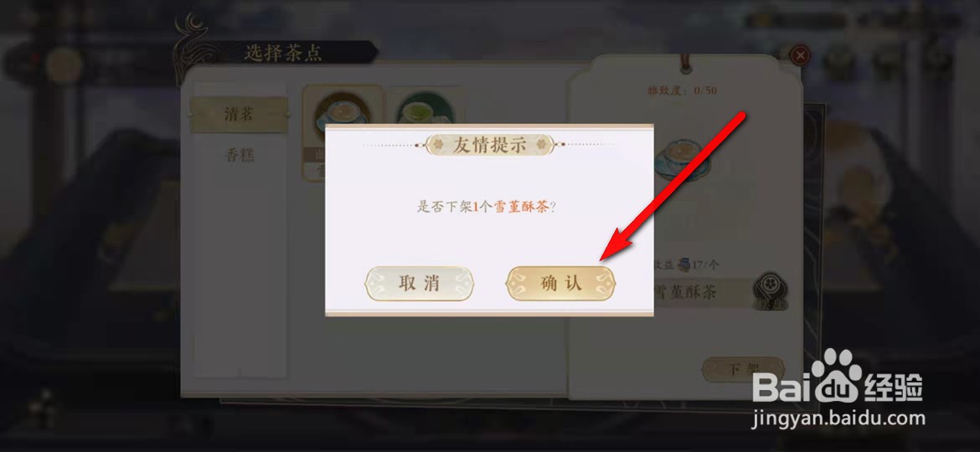Click the 友情提示 dialog title badge

[489, 146]
